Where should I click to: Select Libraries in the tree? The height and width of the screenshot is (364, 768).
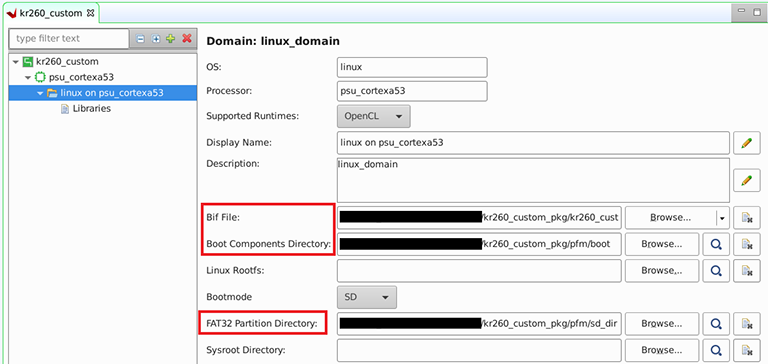coord(92,109)
